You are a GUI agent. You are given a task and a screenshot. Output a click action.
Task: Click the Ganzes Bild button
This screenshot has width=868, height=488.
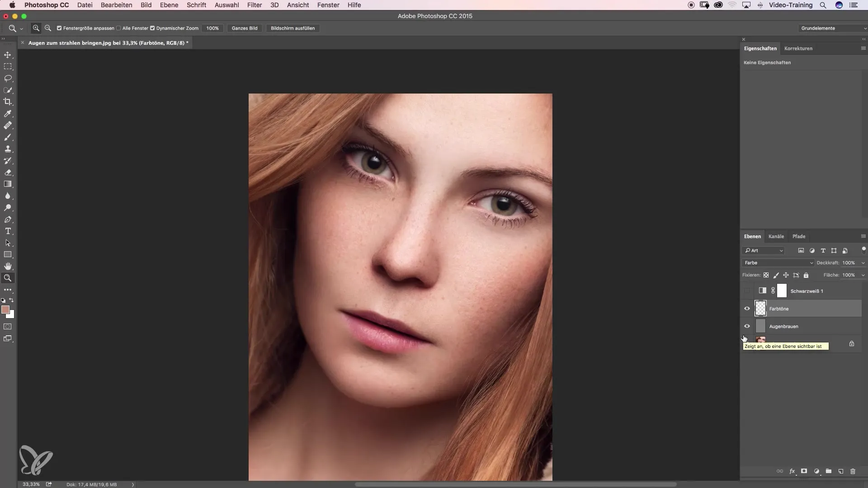tap(245, 28)
